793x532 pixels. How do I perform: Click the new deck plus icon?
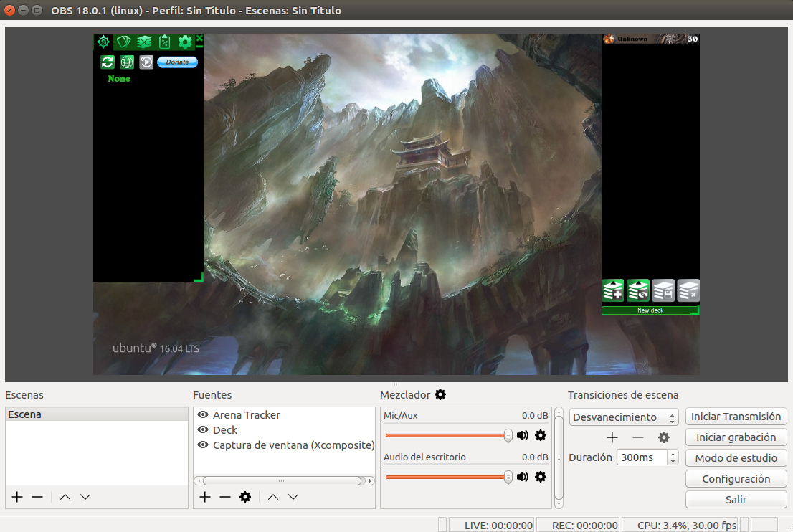click(612, 291)
